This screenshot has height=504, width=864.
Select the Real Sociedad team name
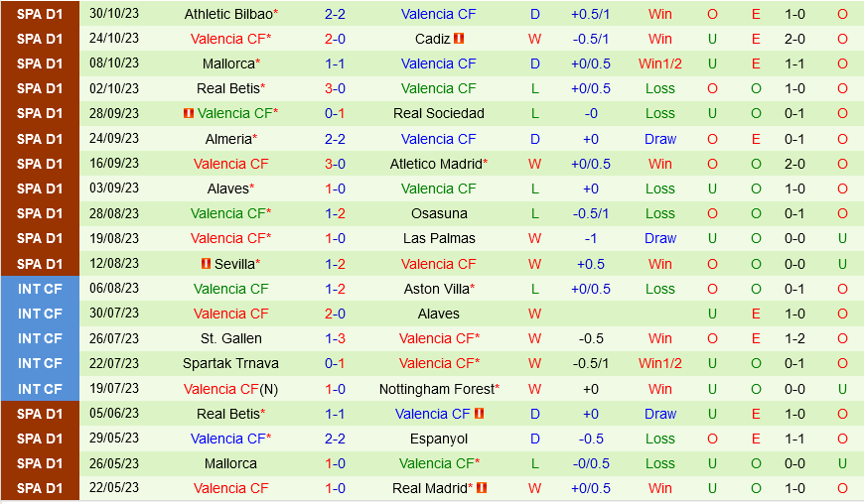pyautogui.click(x=439, y=114)
